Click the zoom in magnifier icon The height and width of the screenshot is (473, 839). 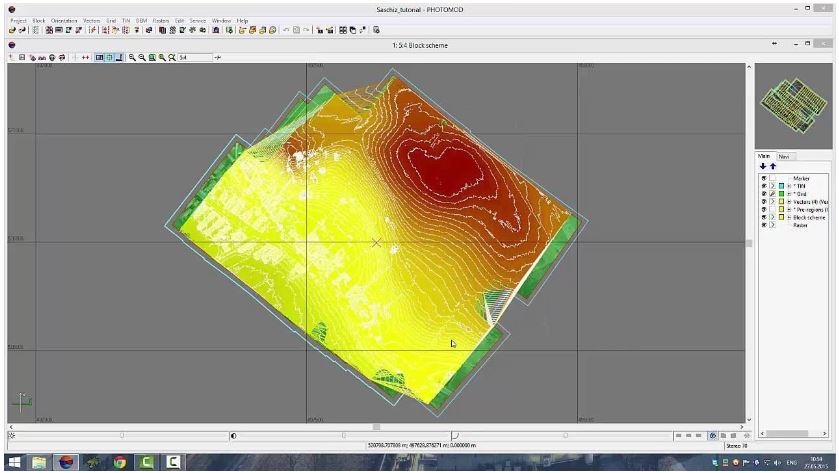(132, 58)
